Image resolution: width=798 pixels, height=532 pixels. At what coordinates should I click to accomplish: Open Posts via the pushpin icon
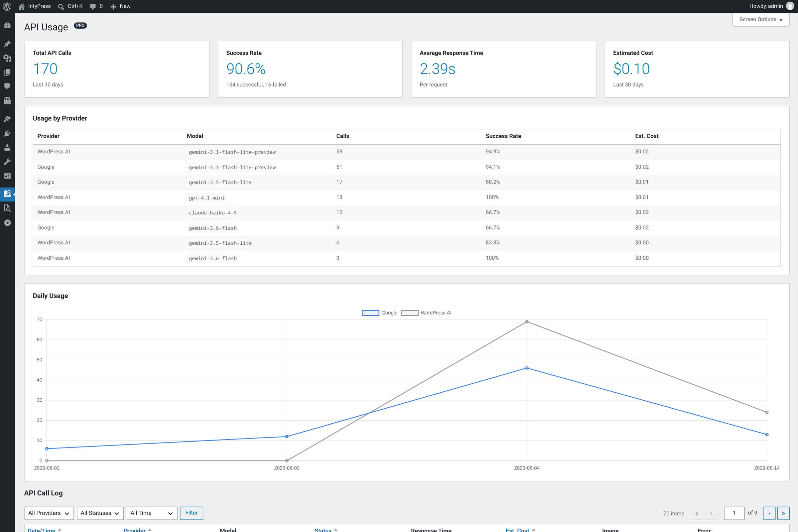click(x=7, y=44)
